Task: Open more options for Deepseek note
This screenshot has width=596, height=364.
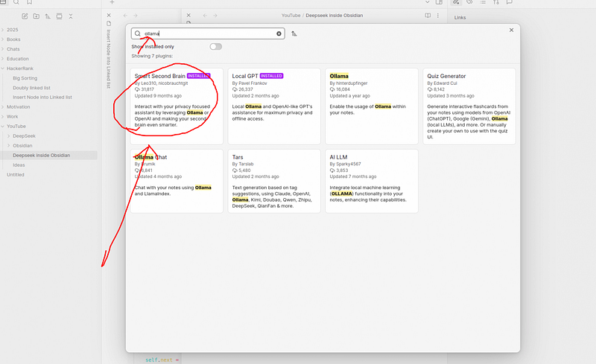Action: 438,16
